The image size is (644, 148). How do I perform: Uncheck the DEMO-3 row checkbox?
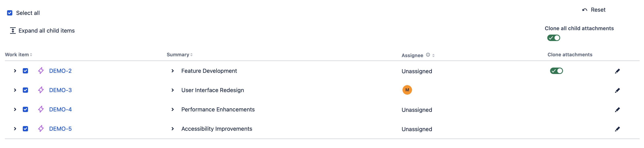(25, 90)
